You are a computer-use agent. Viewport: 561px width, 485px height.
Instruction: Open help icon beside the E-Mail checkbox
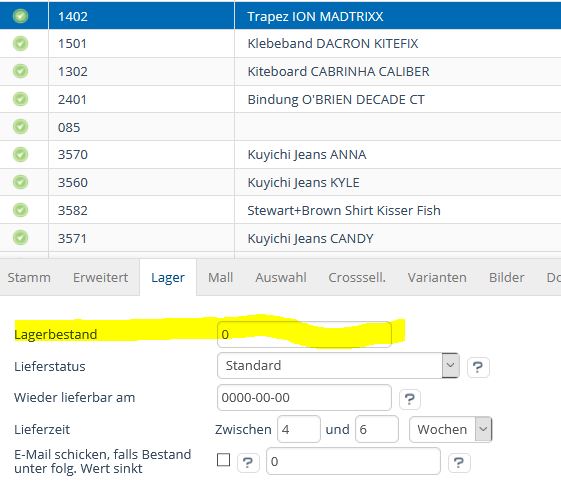tap(248, 462)
